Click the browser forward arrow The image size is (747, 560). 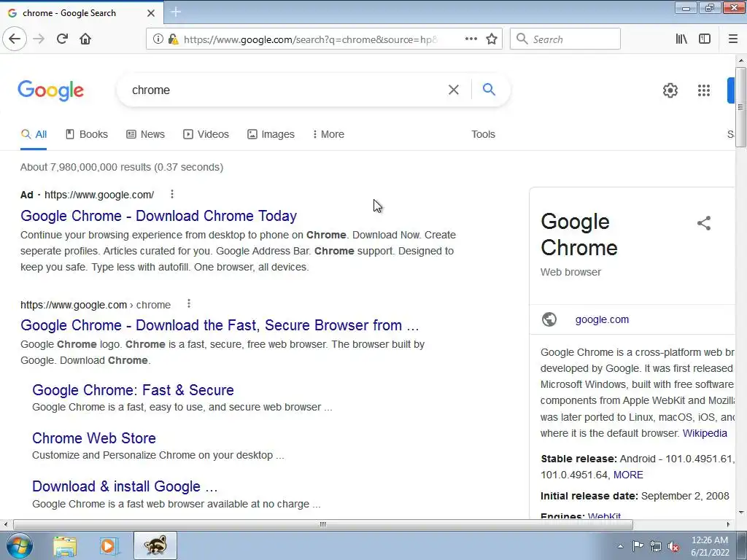tap(39, 39)
